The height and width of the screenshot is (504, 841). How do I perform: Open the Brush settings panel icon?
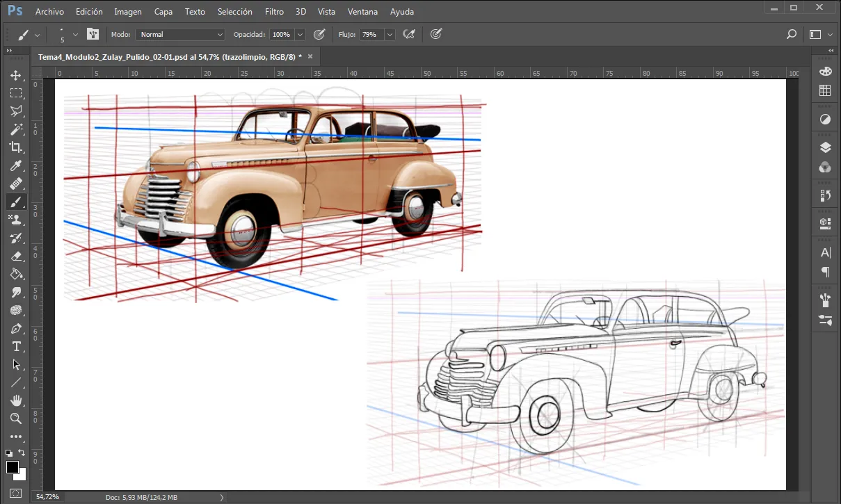tap(826, 320)
